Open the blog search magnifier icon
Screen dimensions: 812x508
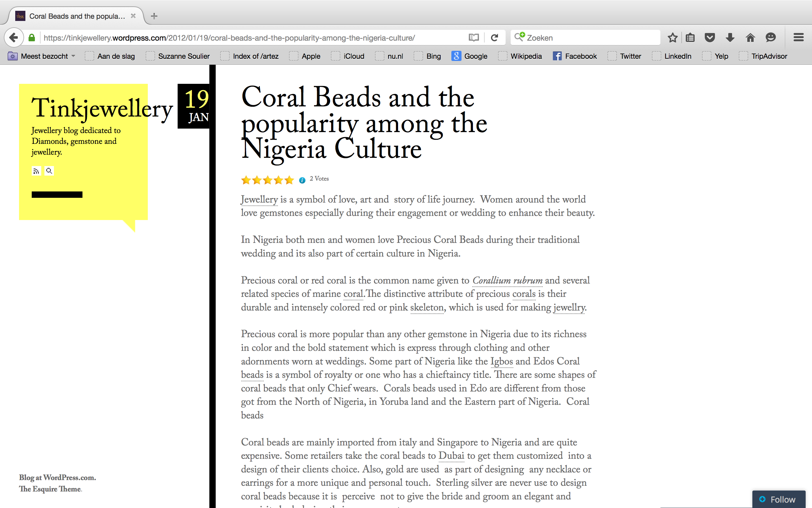pyautogui.click(x=49, y=171)
